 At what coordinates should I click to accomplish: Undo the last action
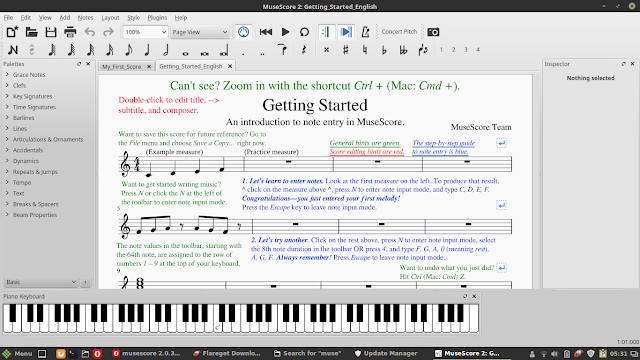[x=89, y=32]
